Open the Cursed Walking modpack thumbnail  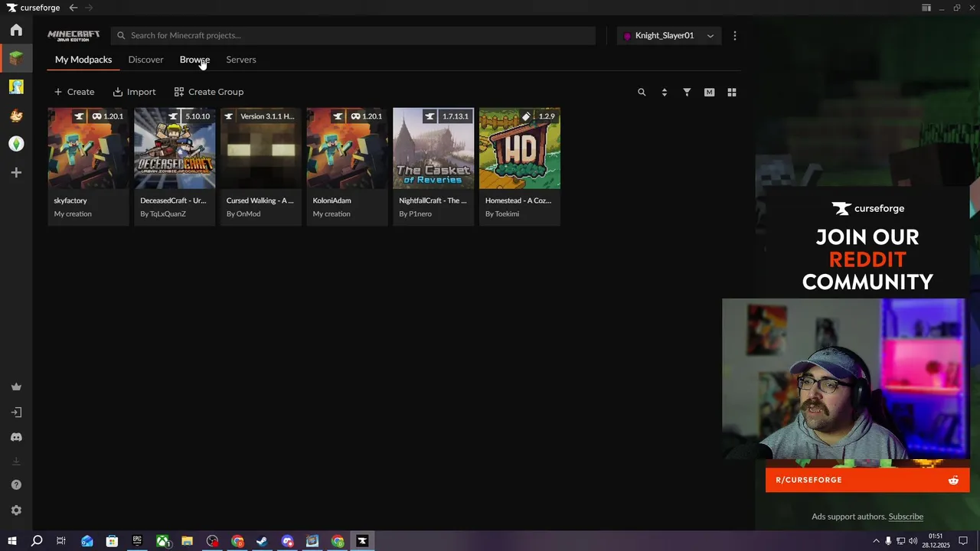(x=261, y=148)
